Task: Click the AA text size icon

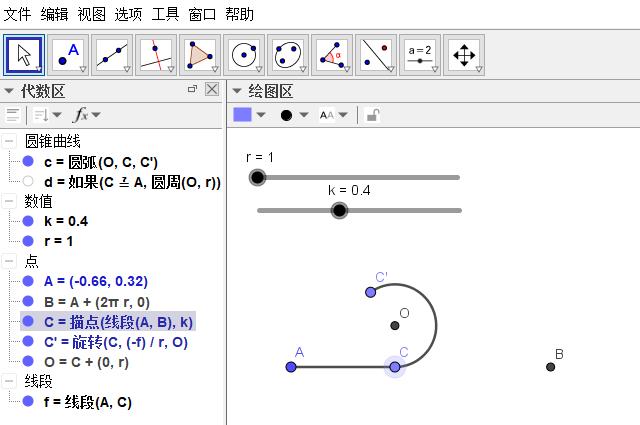Action: (x=327, y=115)
